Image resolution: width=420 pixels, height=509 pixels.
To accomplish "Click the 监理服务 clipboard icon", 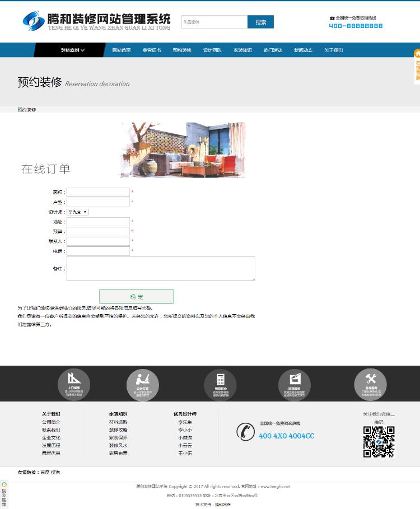I will 295,379.
